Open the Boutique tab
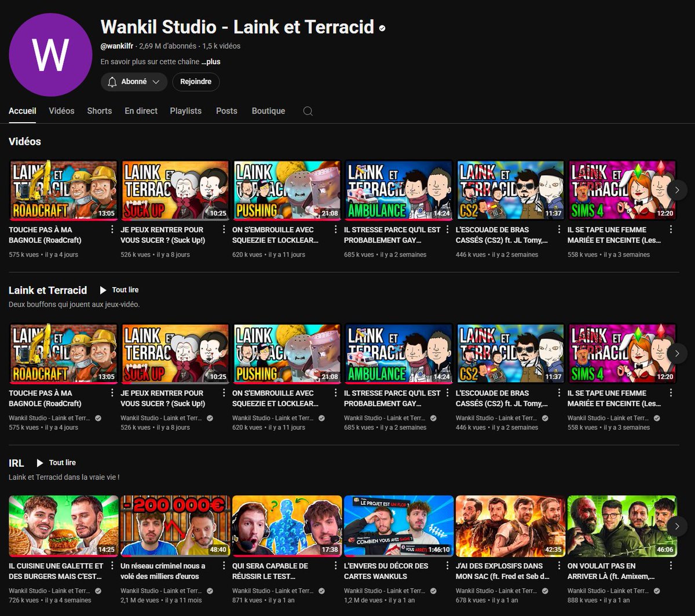This screenshot has width=695, height=616. (x=268, y=111)
